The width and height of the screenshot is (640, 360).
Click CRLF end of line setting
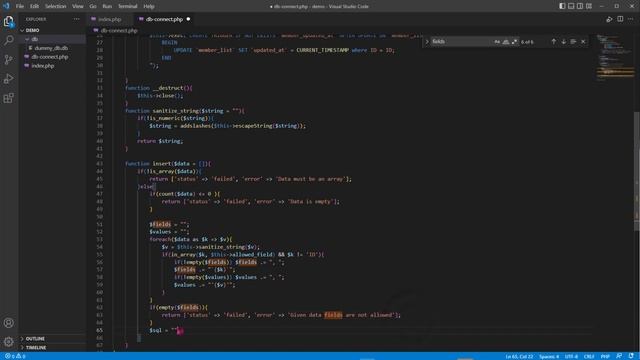[589, 356]
